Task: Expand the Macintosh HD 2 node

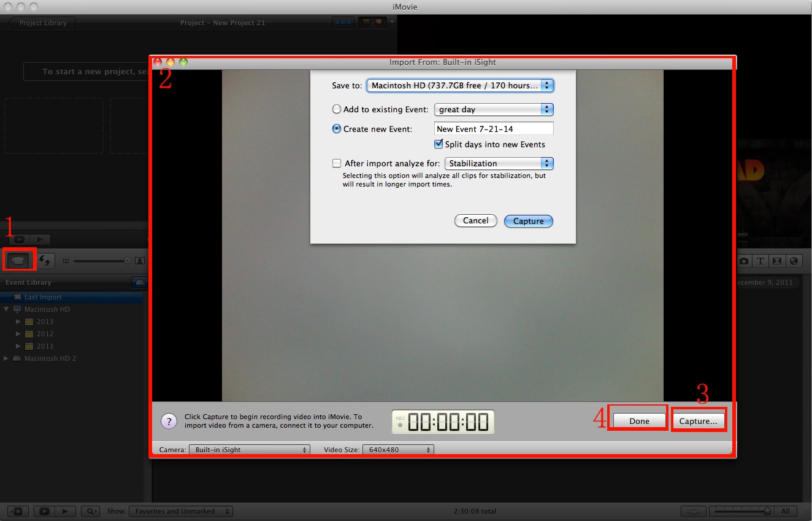Action: pos(6,358)
